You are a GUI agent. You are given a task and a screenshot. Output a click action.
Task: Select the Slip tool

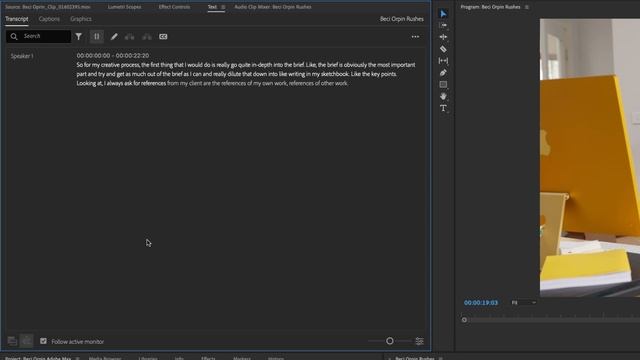[x=443, y=61]
